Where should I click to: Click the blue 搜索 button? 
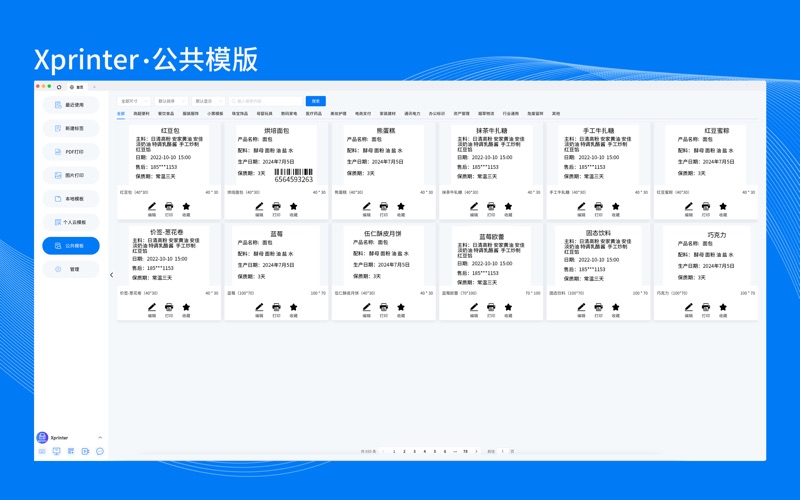(x=316, y=101)
